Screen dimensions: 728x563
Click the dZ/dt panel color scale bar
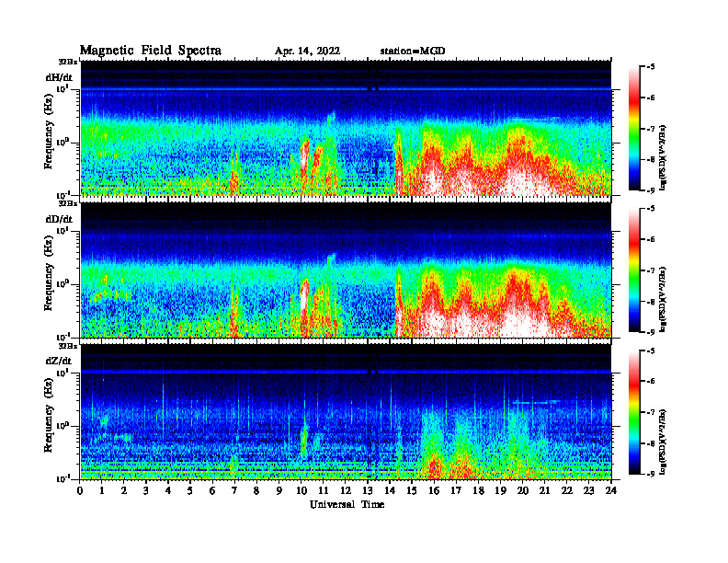pos(633,412)
